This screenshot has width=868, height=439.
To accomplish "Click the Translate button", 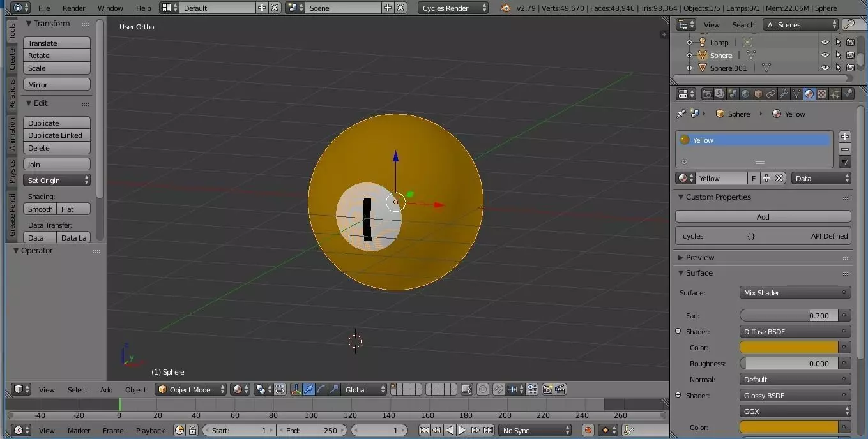I will coord(57,43).
